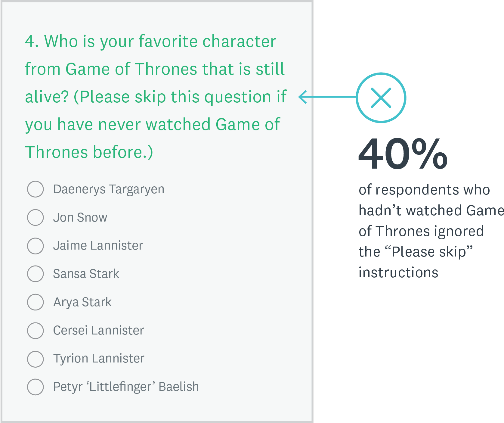This screenshot has width=504, height=423.
Task: Click the 'Cersei Lannister' answer label
Action: [98, 330]
